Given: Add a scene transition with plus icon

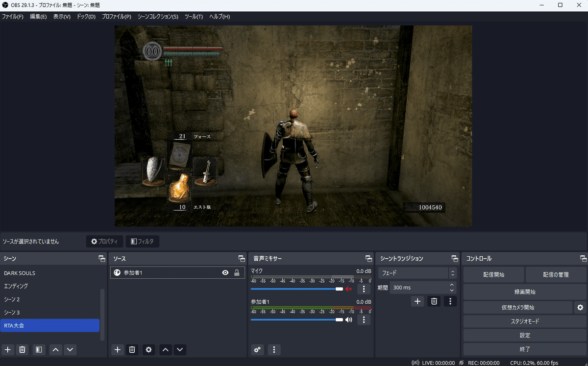Looking at the screenshot, I should point(417,301).
